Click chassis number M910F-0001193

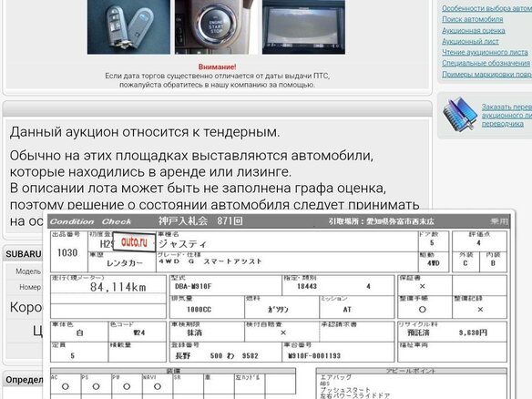[314, 356]
